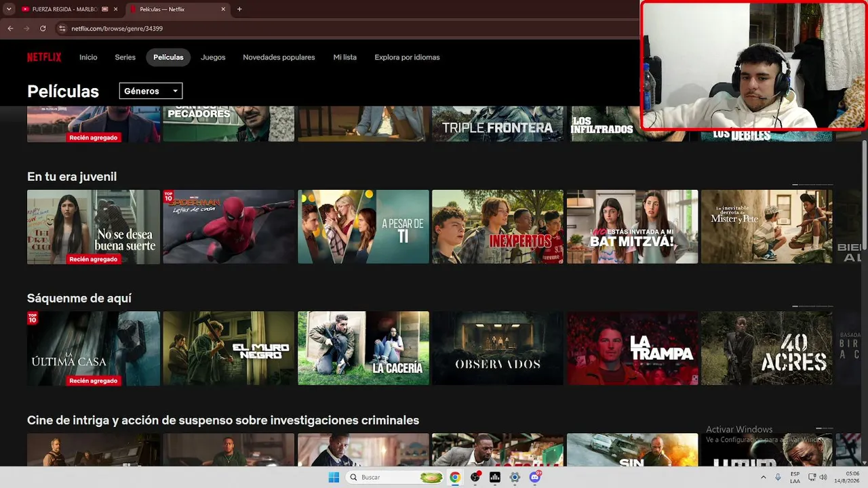Open the Bat Mitzvá movie thumbnail

click(633, 227)
